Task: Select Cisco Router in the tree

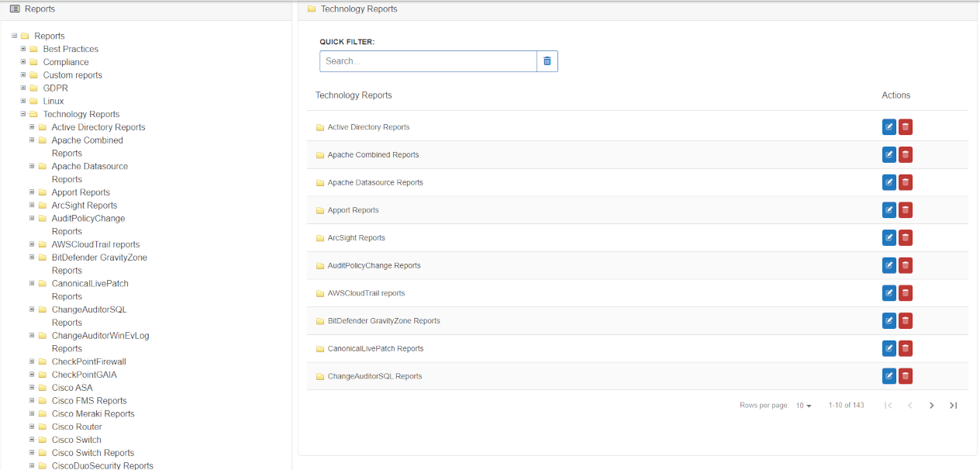Action: (77, 427)
